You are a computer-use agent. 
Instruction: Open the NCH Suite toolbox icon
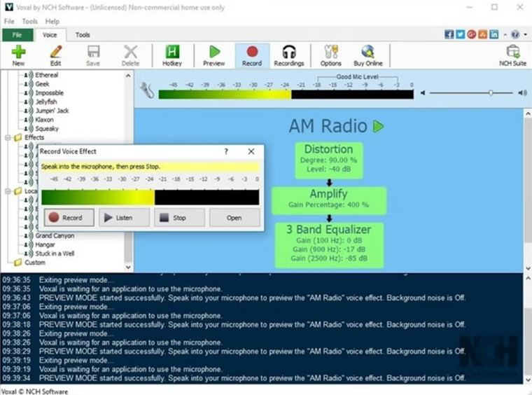pyautogui.click(x=513, y=53)
